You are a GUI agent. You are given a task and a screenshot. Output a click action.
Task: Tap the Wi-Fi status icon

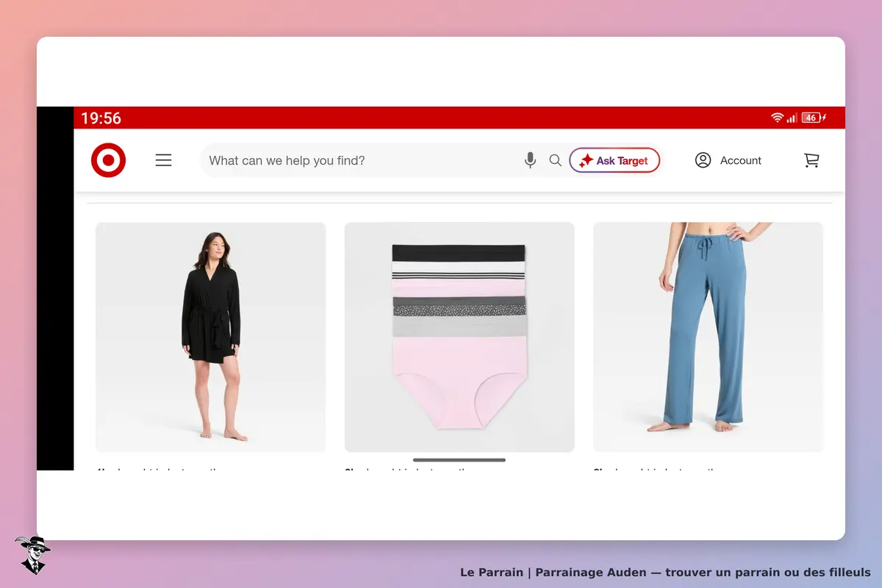point(777,118)
